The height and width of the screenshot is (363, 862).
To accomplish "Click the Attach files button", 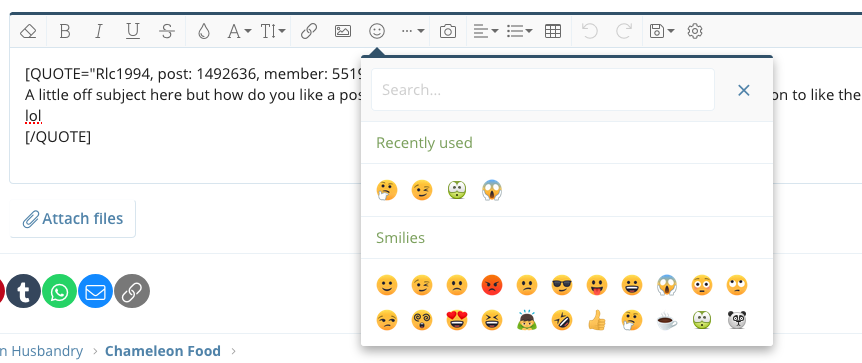I will 73,219.
